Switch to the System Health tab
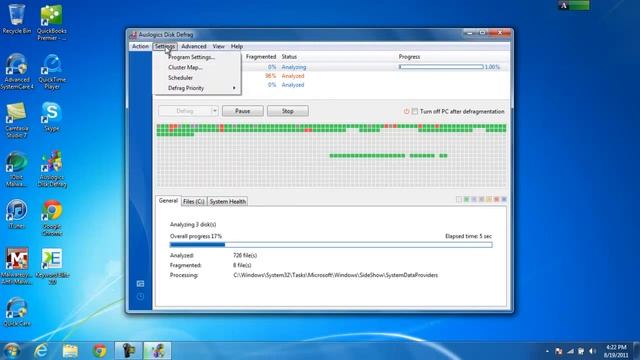 [228, 202]
